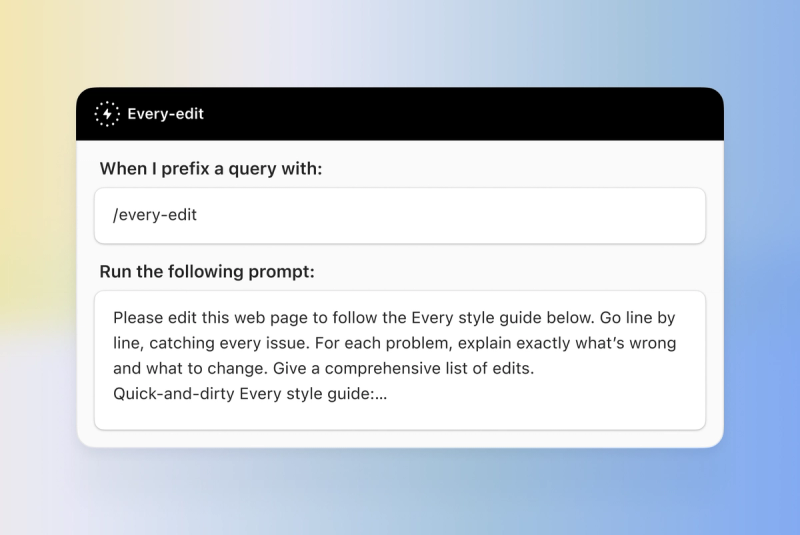Image resolution: width=800 pixels, height=535 pixels.
Task: Click the empty area of black header bar
Action: (459, 114)
